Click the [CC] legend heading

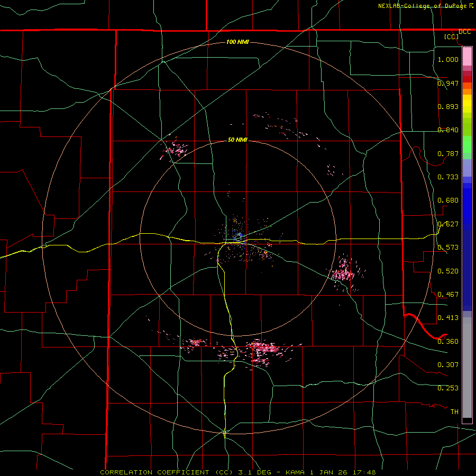point(451,36)
